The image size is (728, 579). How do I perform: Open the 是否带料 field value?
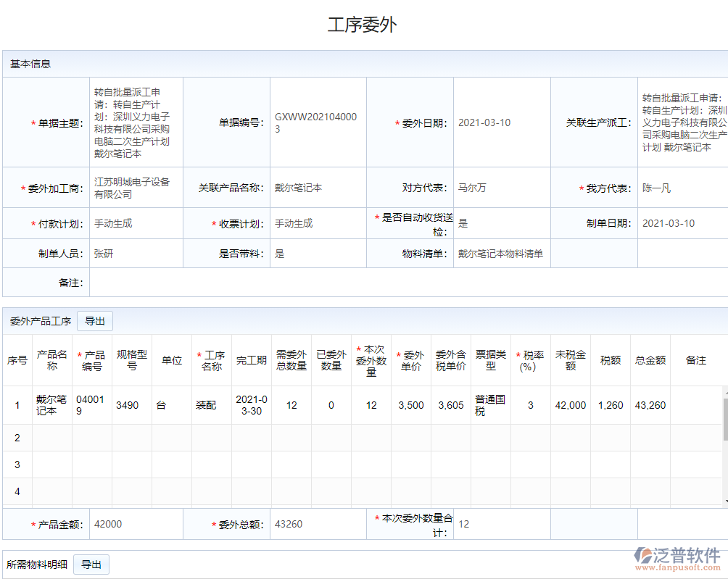(x=318, y=254)
